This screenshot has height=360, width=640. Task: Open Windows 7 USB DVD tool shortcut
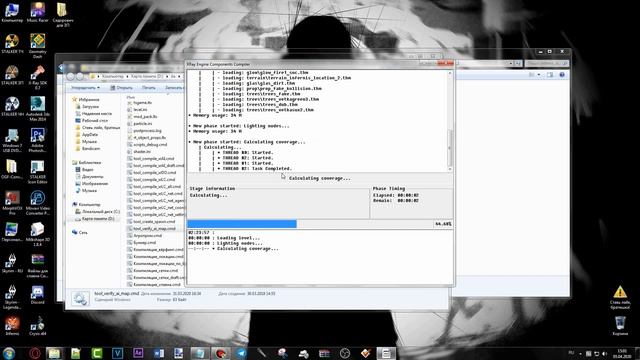click(x=12, y=140)
